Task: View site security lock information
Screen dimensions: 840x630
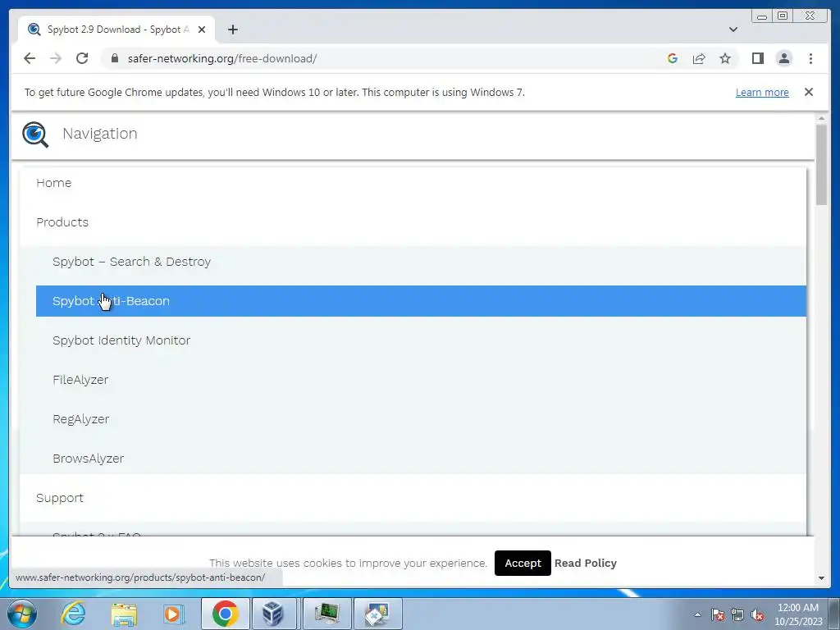Action: (x=115, y=58)
